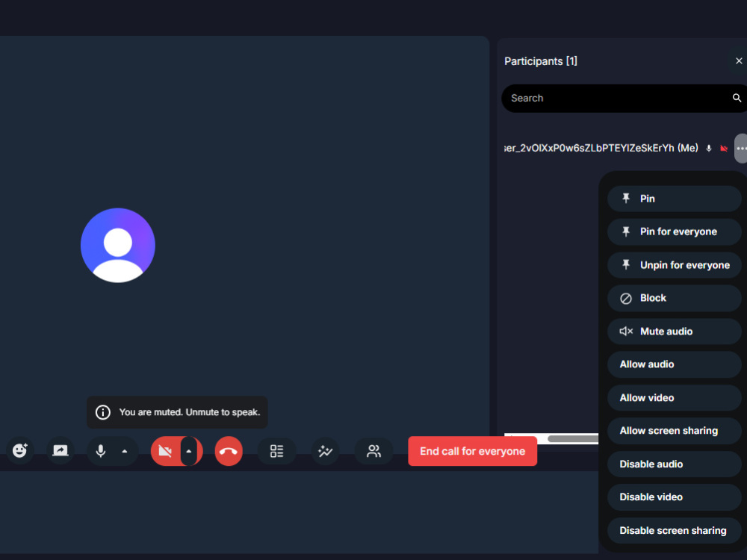Click the participants panel horizontal scrollbar
This screenshot has width=747, height=560.
point(573,438)
